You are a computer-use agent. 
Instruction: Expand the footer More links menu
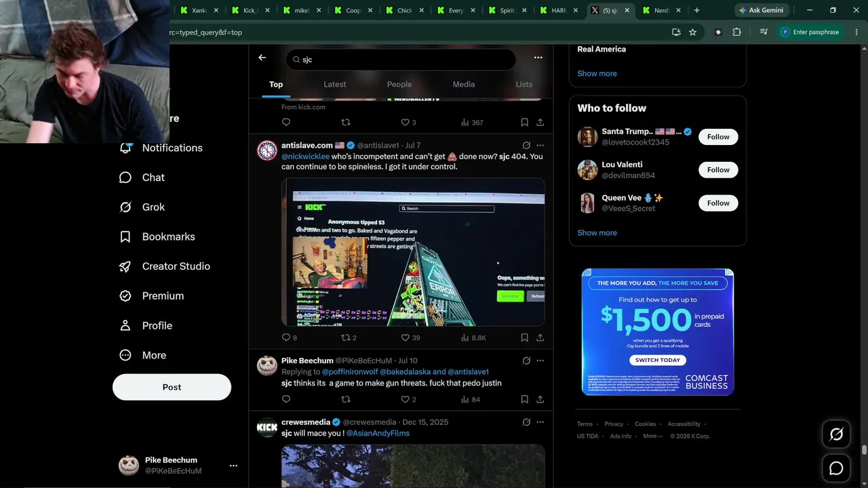652,436
